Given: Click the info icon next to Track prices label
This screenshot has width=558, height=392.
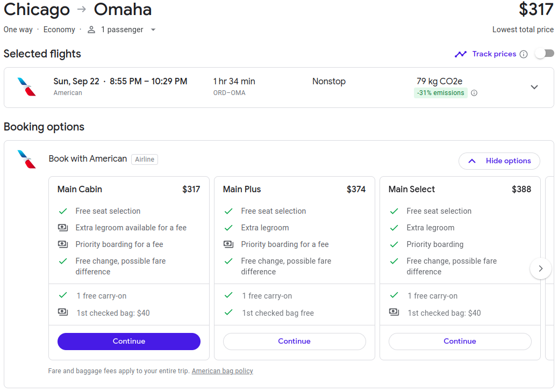Looking at the screenshot, I should coord(524,54).
